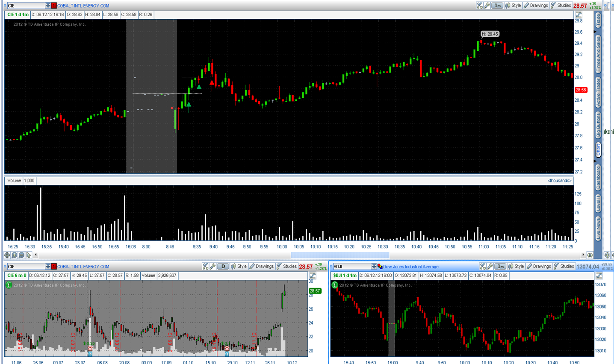The image size is (614, 364).
Task: Toggle the 1m timeframe button on DJI chart
Action: tap(500, 266)
